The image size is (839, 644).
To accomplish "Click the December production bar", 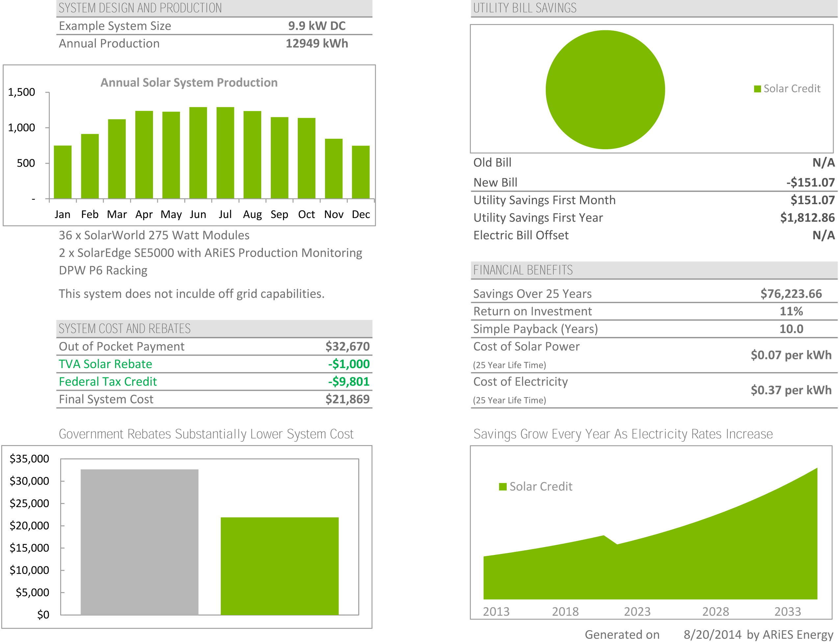I will (x=360, y=172).
